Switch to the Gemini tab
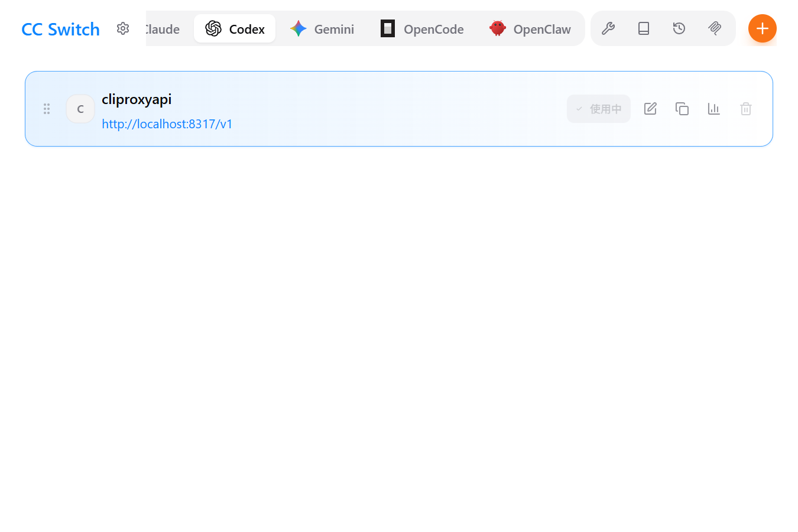798x532 pixels. [322, 29]
